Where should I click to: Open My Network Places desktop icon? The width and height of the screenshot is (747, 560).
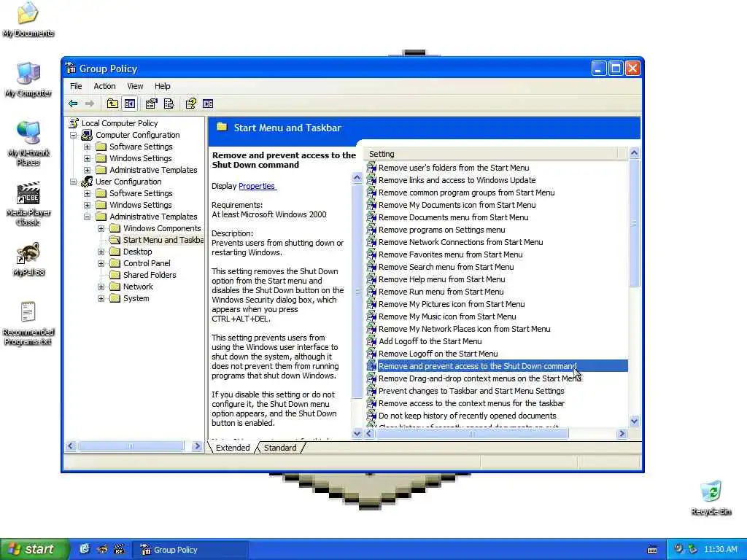click(x=28, y=133)
